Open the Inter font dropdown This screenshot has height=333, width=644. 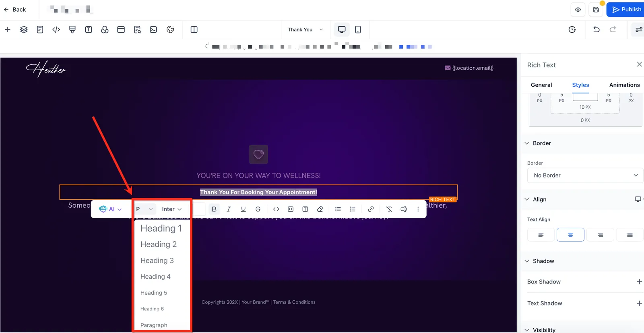(x=172, y=209)
